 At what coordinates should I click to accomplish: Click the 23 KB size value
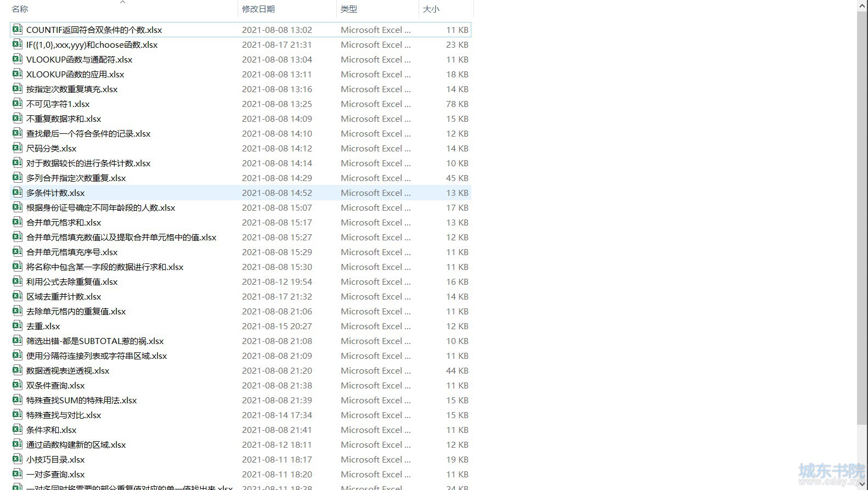pyautogui.click(x=457, y=44)
